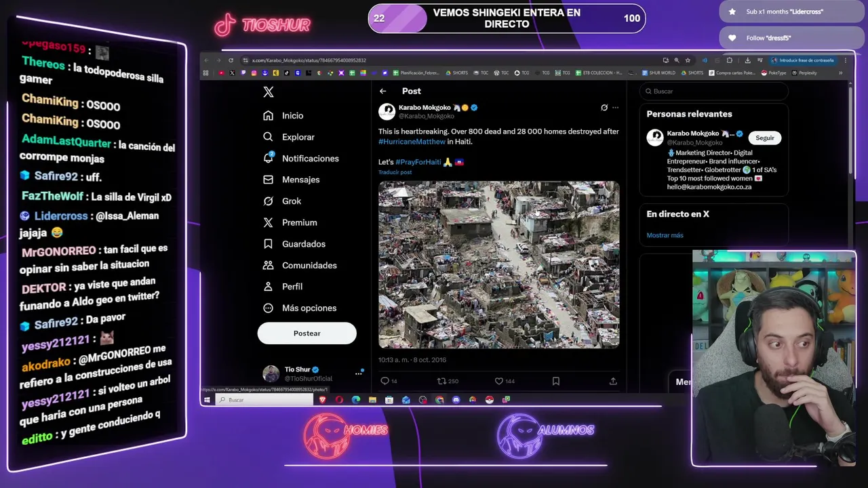Image resolution: width=868 pixels, height=488 pixels.
Task: Click the X logo in the sidebar
Action: coord(269,92)
